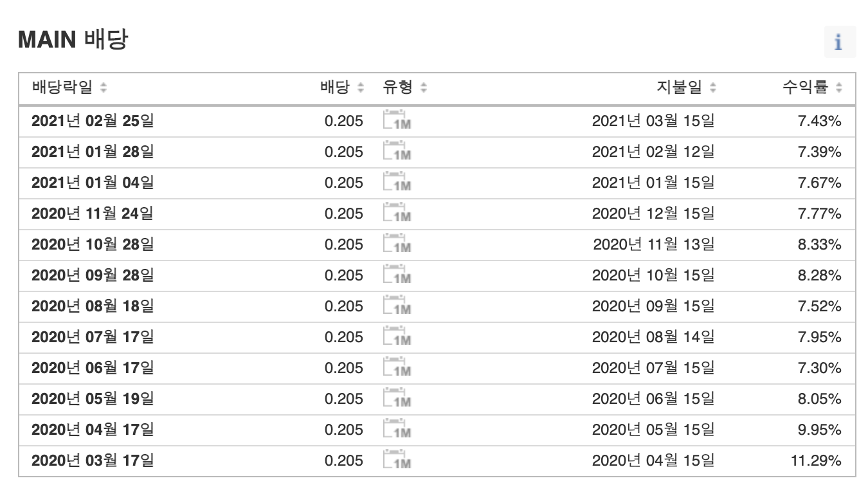868x485 pixels.
Task: Select ex-date 2020년 06월 17일
Action: (x=93, y=368)
